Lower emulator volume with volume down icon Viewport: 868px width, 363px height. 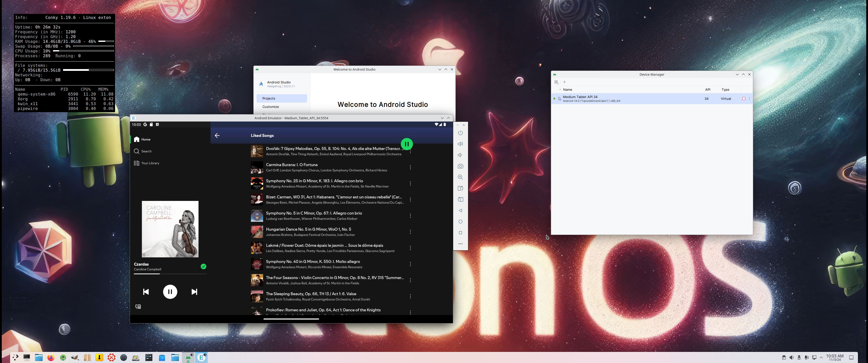460,155
